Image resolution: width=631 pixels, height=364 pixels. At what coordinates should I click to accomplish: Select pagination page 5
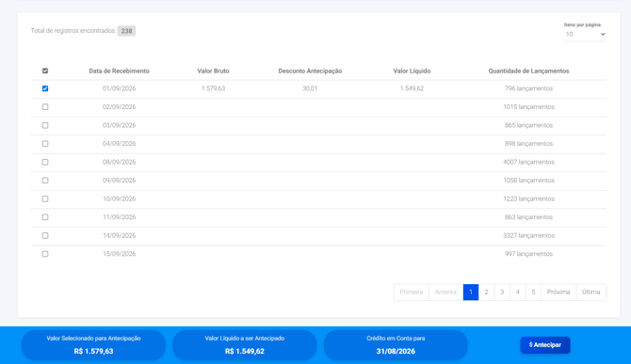click(533, 293)
